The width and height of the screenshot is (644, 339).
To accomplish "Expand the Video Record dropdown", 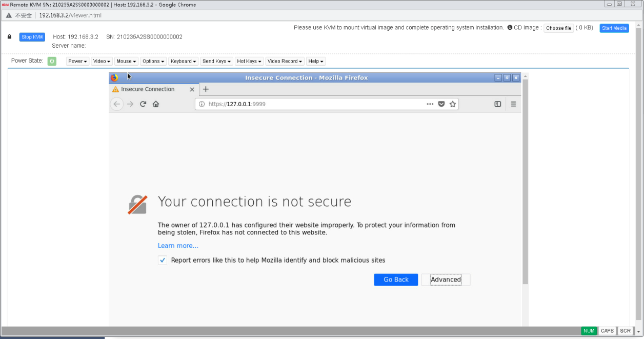I will (x=285, y=61).
